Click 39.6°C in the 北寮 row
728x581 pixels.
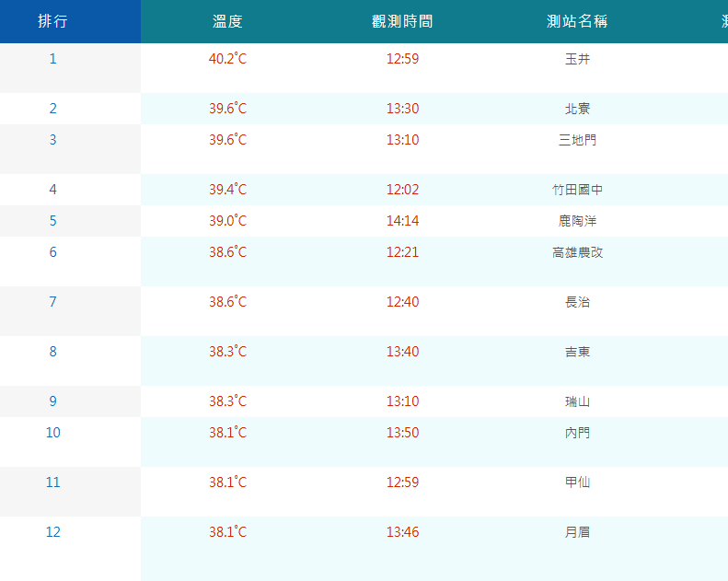click(227, 109)
